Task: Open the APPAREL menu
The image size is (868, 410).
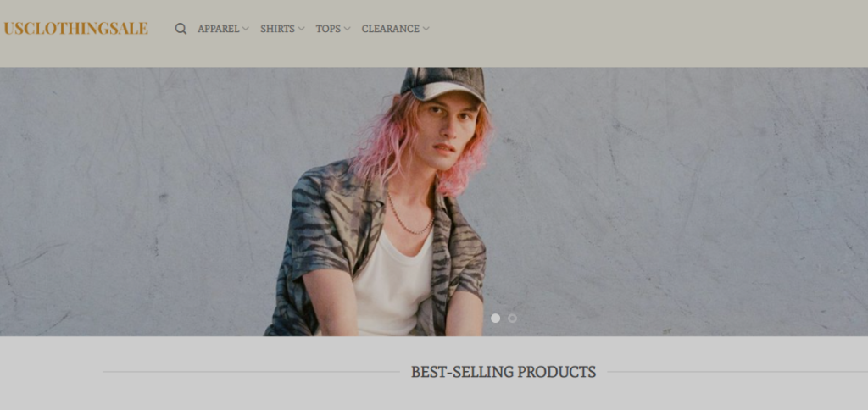Action: point(218,29)
